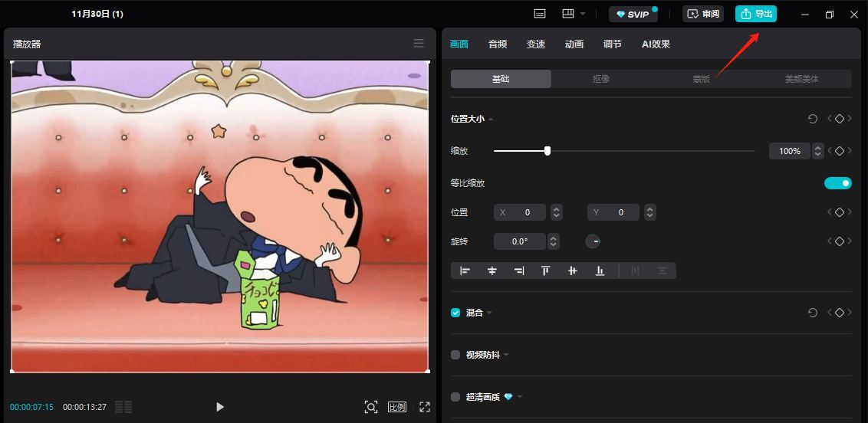The height and width of the screenshot is (423, 868).
Task: Expand the 视频防抖 section arrow
Action: pyautogui.click(x=506, y=355)
